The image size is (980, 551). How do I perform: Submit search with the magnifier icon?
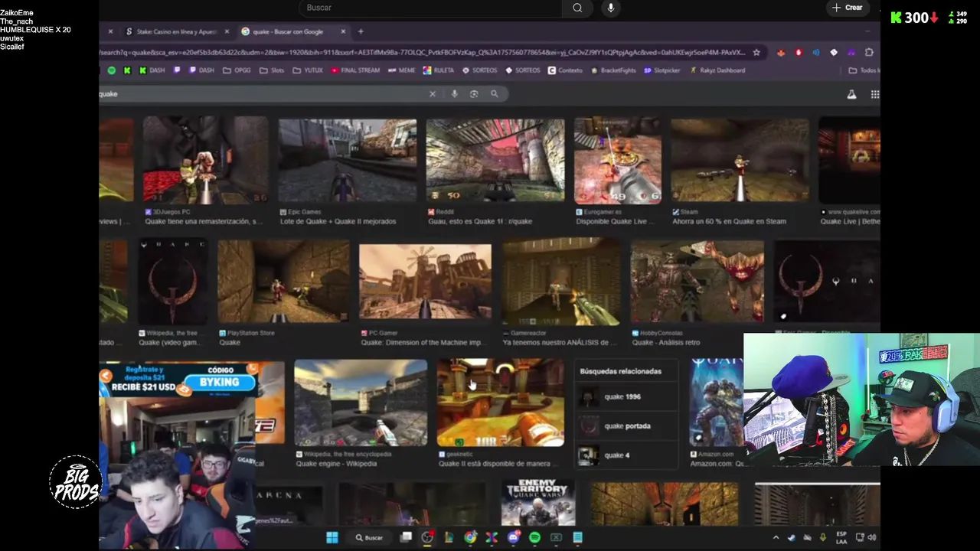495,93
